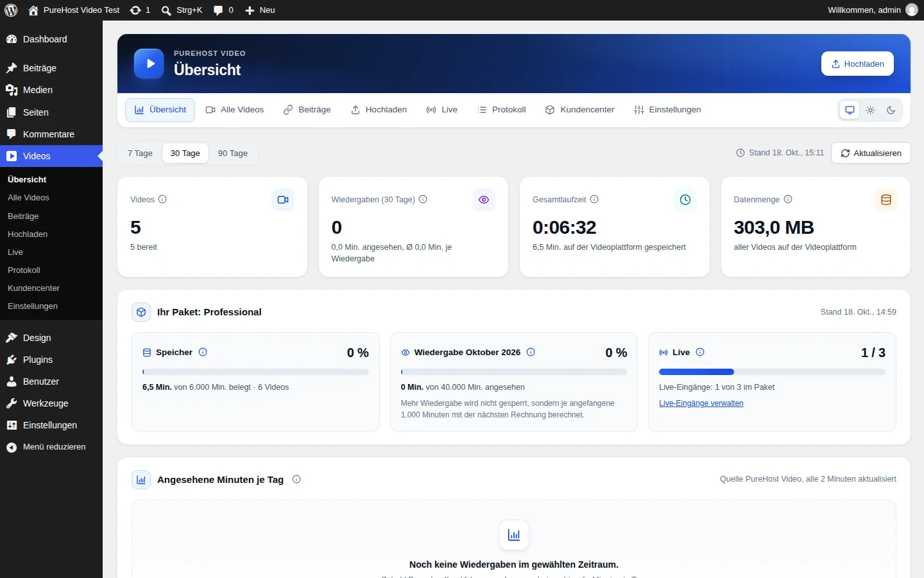Click info icon beside Wiedergaben (30 Tage)

(423, 199)
